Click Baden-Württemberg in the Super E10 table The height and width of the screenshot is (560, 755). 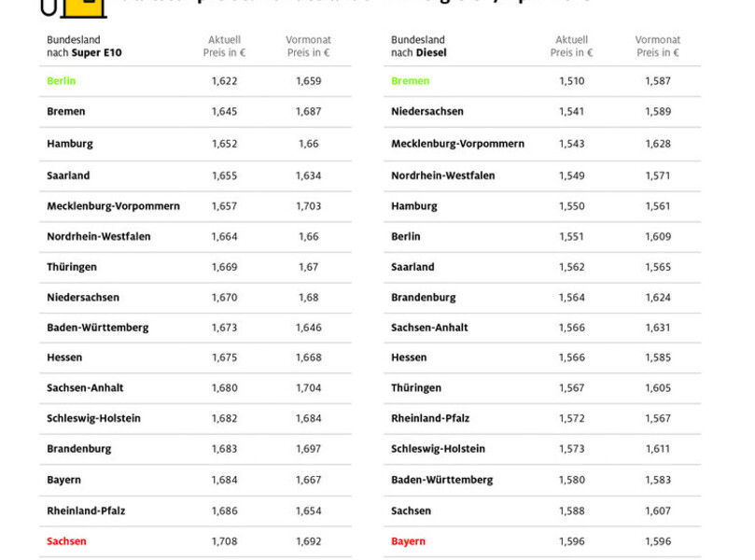97,328
